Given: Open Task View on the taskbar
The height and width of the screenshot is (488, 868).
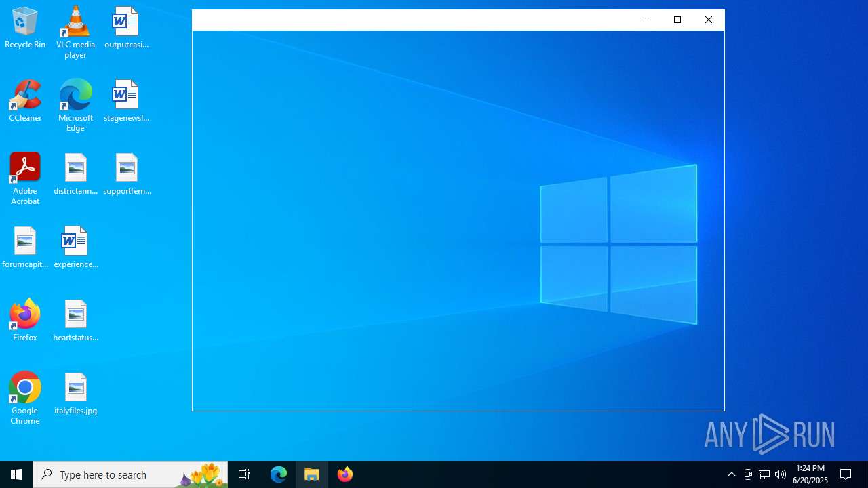Looking at the screenshot, I should (x=244, y=474).
